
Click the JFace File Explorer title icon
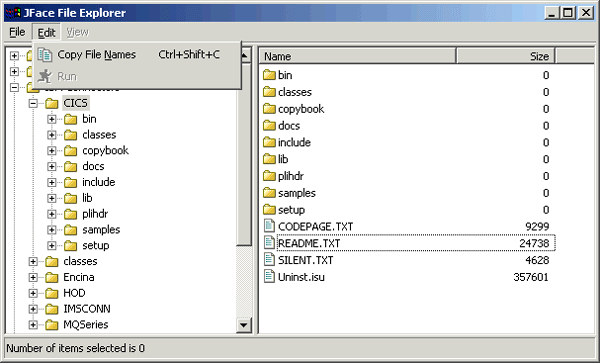pos(13,13)
